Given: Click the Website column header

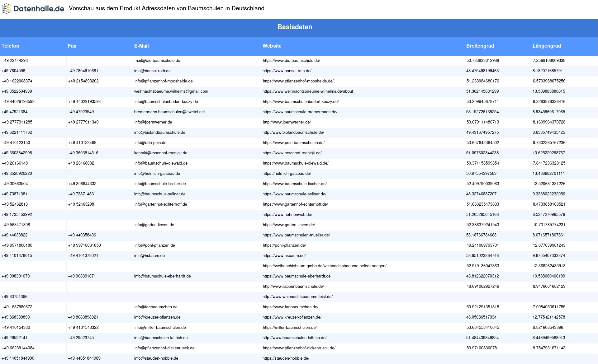Looking at the screenshot, I should click(272, 46).
